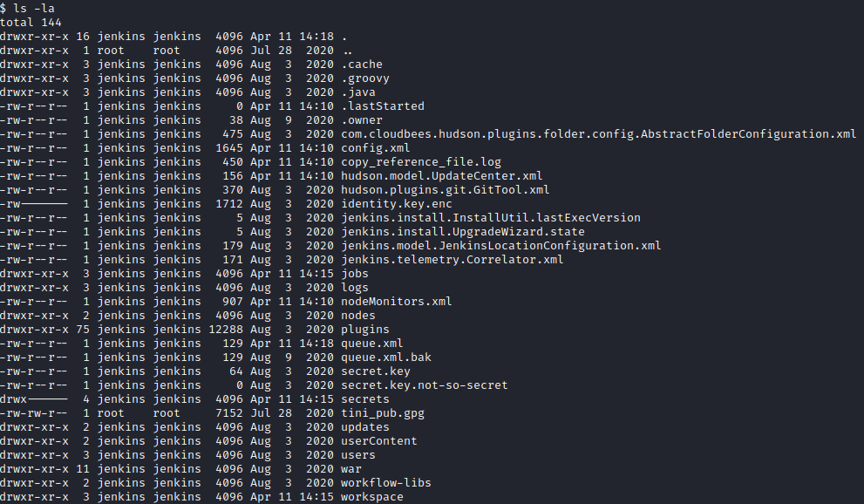Select the tini_pub.gpg filename
Image resolution: width=864 pixels, height=504 pixels.
click(382, 412)
